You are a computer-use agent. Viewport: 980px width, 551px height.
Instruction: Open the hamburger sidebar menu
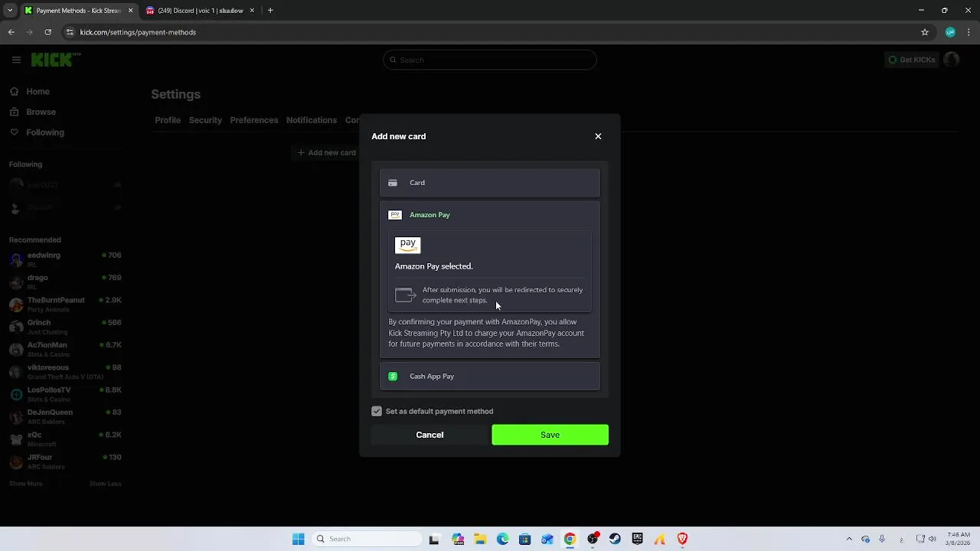(x=16, y=60)
